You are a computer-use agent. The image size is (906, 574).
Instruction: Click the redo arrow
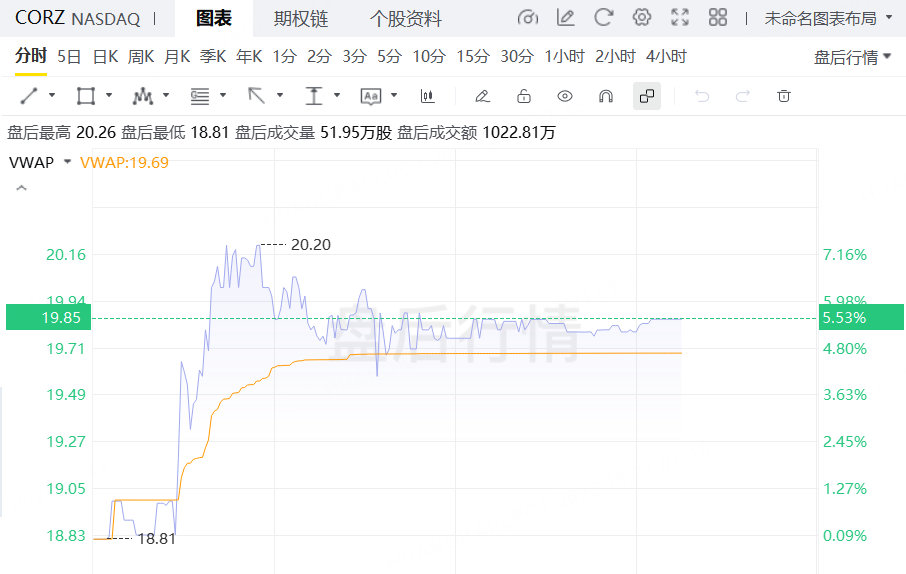click(x=742, y=96)
